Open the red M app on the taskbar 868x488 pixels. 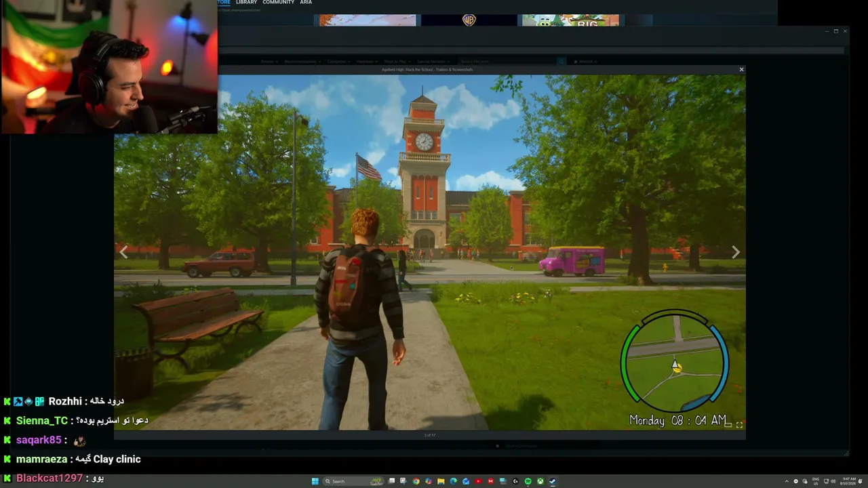pos(490,481)
